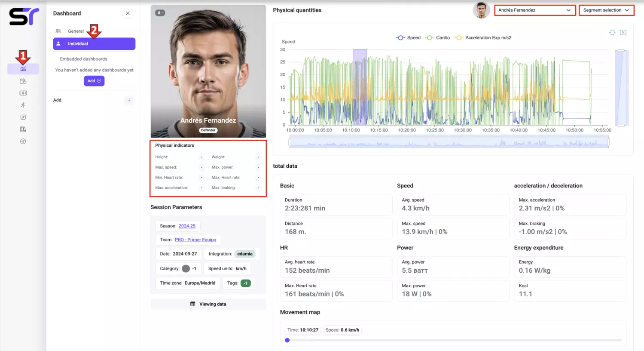Image resolution: width=644 pixels, height=351 pixels.
Task: Select the Individual dashboard item
Action: tap(94, 43)
